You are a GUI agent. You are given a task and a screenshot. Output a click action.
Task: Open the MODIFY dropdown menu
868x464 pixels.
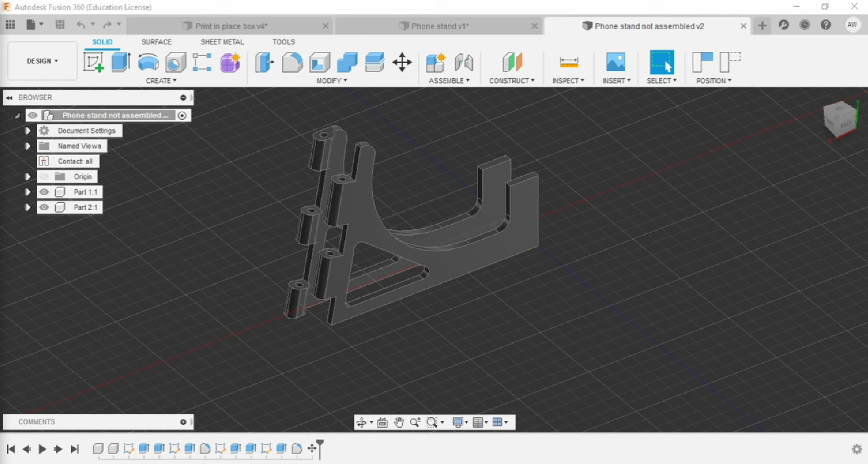[332, 81]
